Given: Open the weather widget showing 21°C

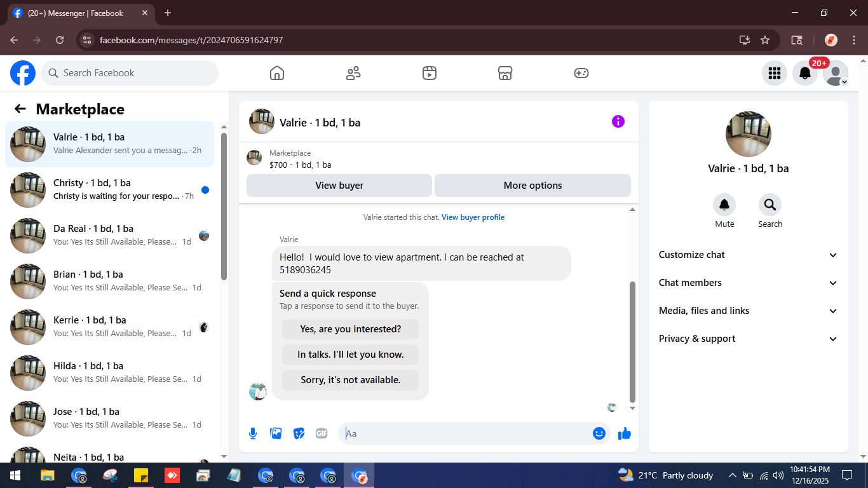Looking at the screenshot, I should tap(666, 475).
